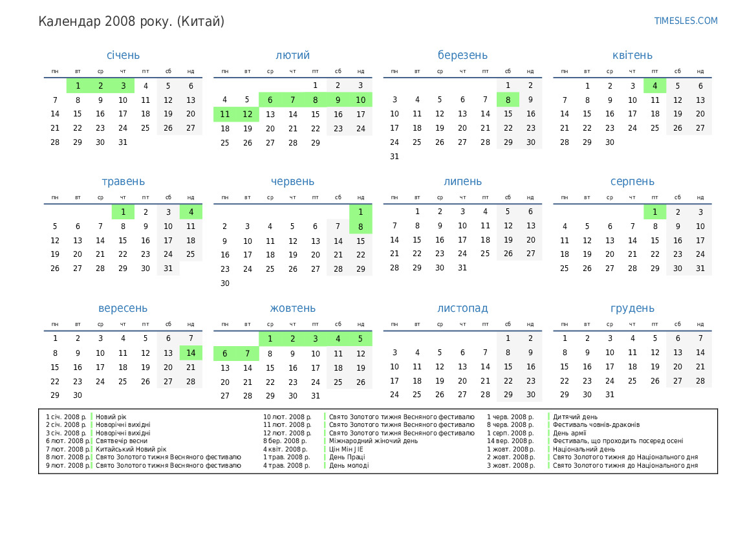The image size is (756, 535).
Task: Open the TIMESLES.COM link
Action: coord(686,21)
